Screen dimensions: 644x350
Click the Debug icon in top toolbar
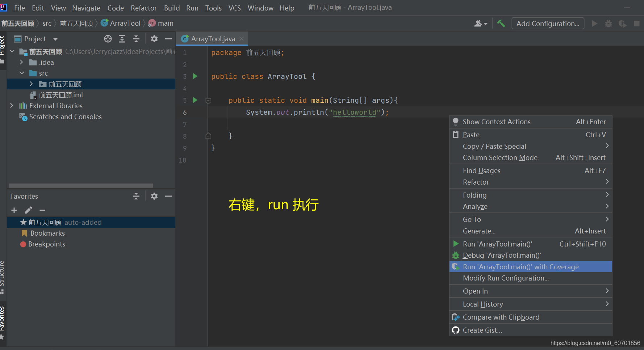[609, 23]
